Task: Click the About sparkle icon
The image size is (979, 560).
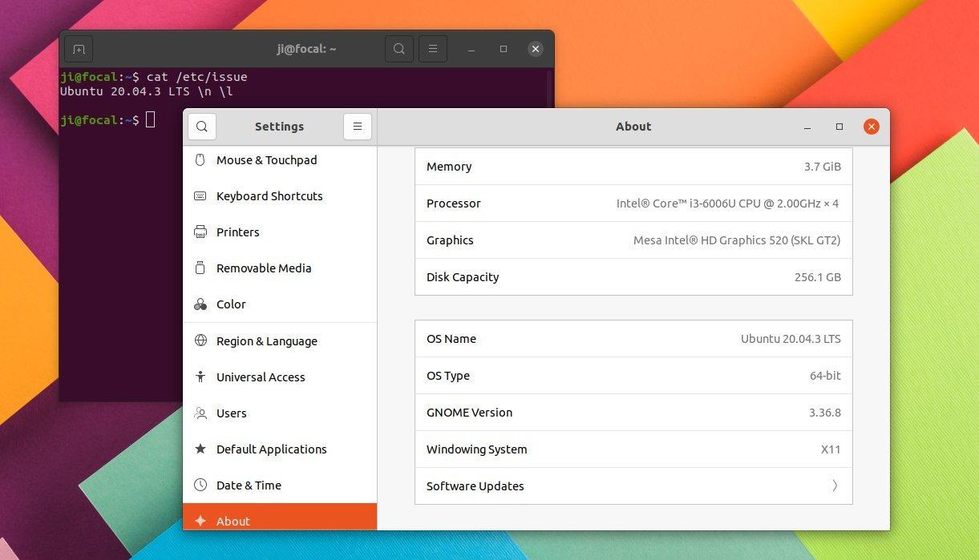Action: [x=200, y=521]
